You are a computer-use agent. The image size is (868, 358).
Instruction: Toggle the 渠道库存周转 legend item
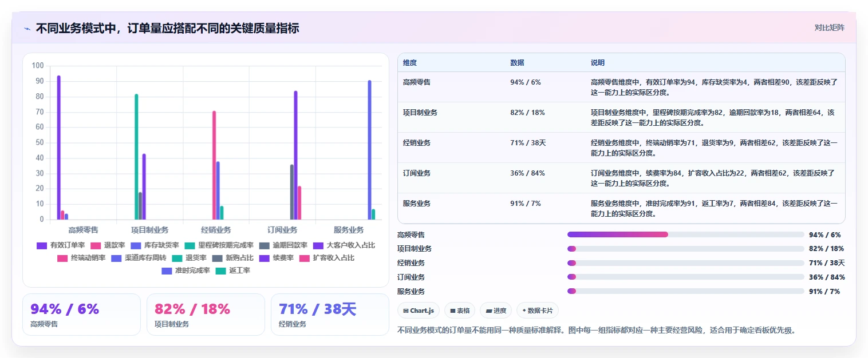click(139, 258)
